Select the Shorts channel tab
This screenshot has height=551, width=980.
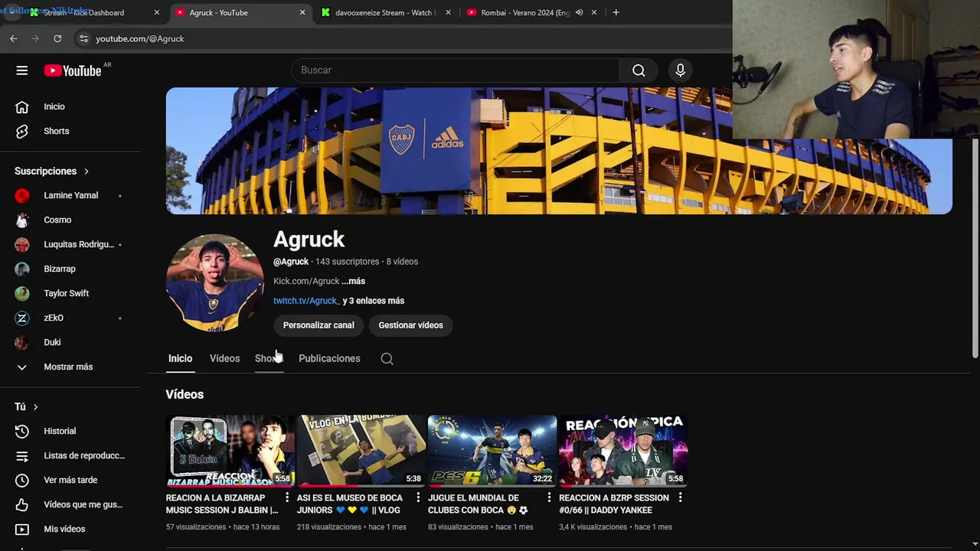[x=269, y=358]
